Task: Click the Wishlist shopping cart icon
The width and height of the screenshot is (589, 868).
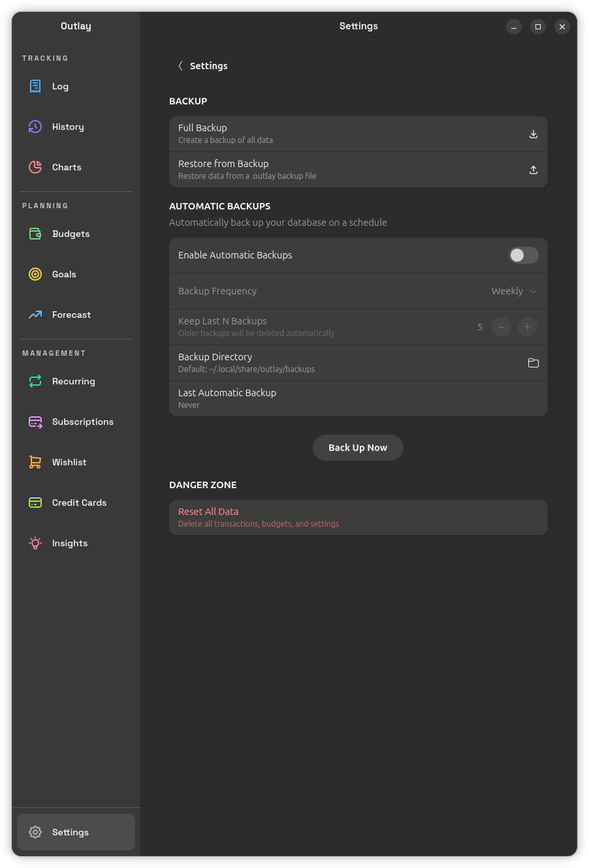Action: pos(35,462)
